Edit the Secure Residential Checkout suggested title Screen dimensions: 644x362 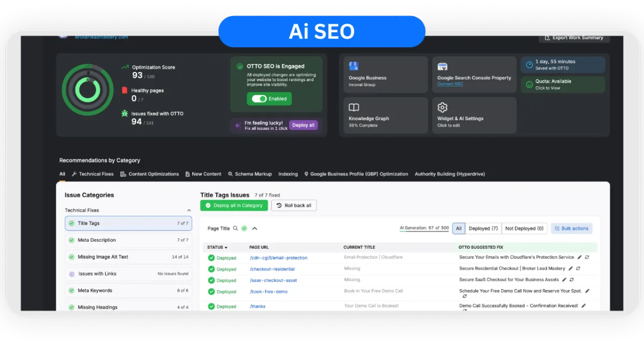click(x=570, y=268)
